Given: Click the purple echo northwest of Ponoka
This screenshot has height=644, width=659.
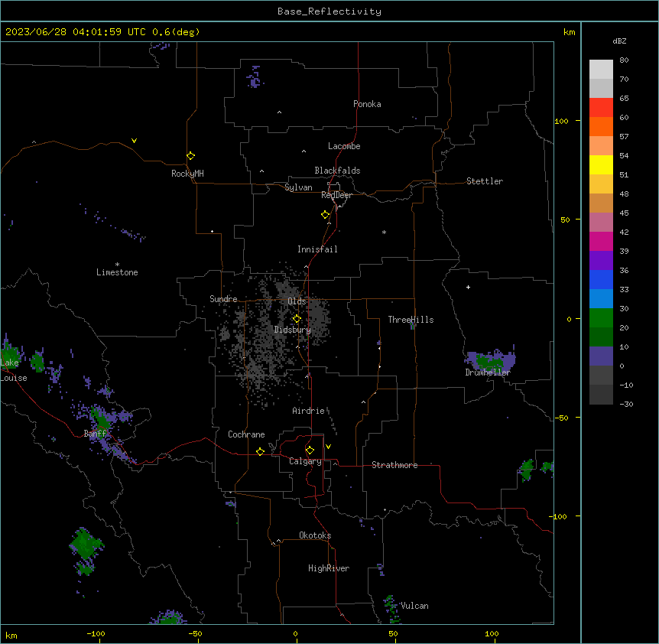Looking at the screenshot, I should click(255, 77).
